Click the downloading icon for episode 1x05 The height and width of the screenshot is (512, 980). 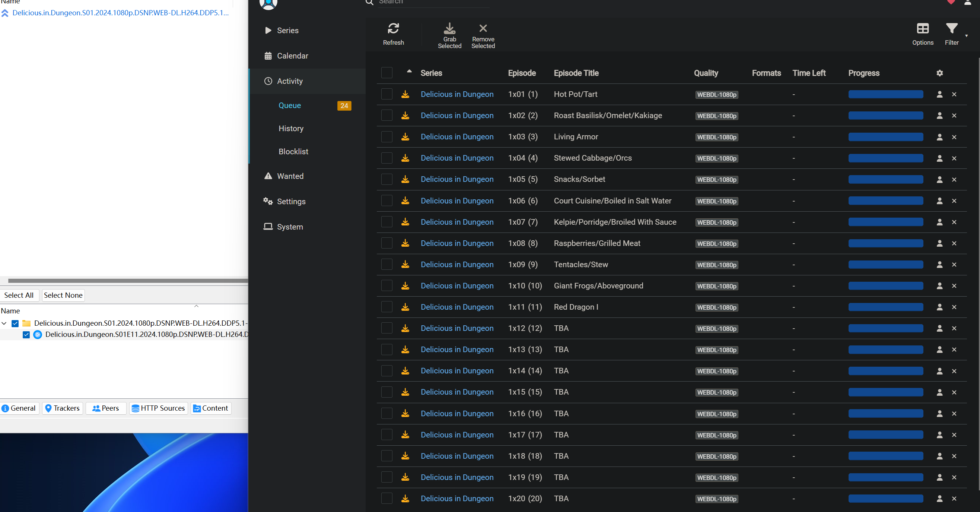point(405,179)
